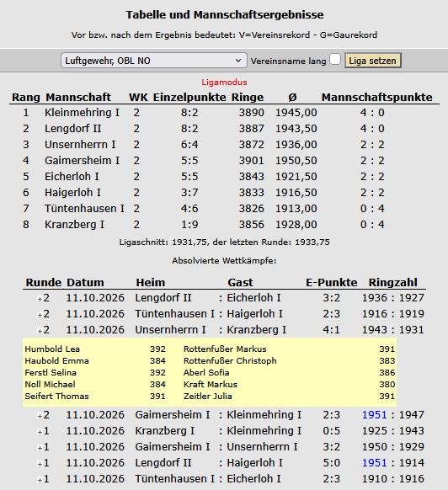Expand the Lengdorf II vs Eicherloh I match
This screenshot has width=448, height=490.
[x=40, y=299]
